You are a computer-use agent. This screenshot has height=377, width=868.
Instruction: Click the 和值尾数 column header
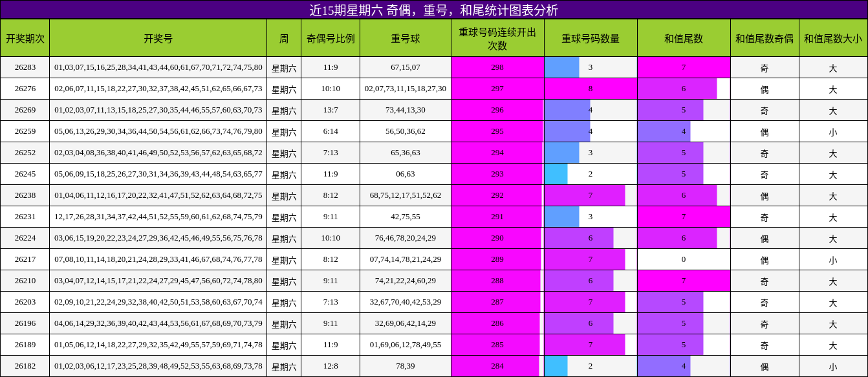[x=684, y=38]
